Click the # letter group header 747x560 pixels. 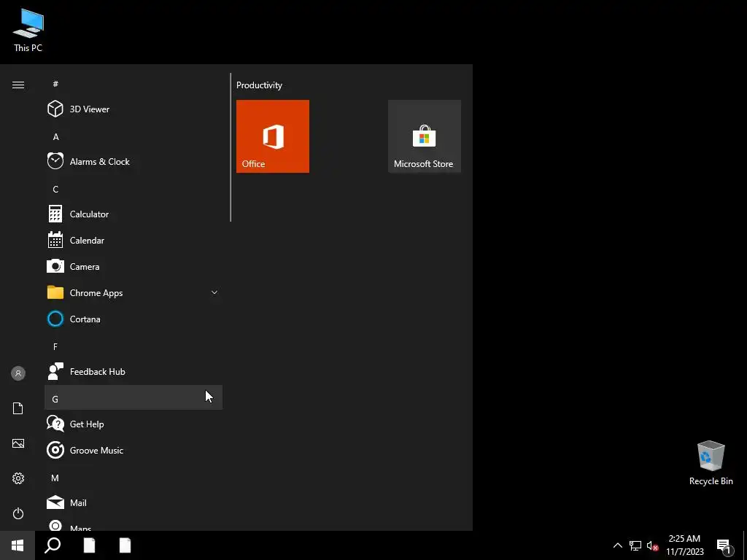click(133, 84)
